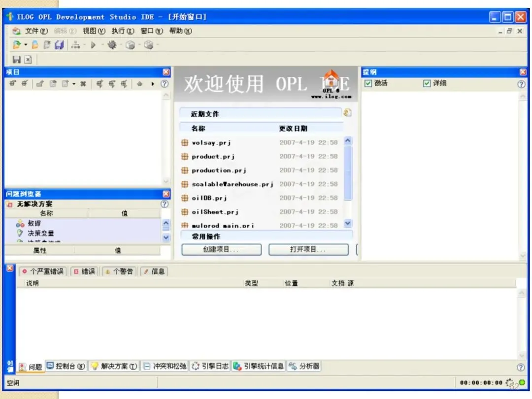Click the second cube icon in main toolbar

point(149,45)
